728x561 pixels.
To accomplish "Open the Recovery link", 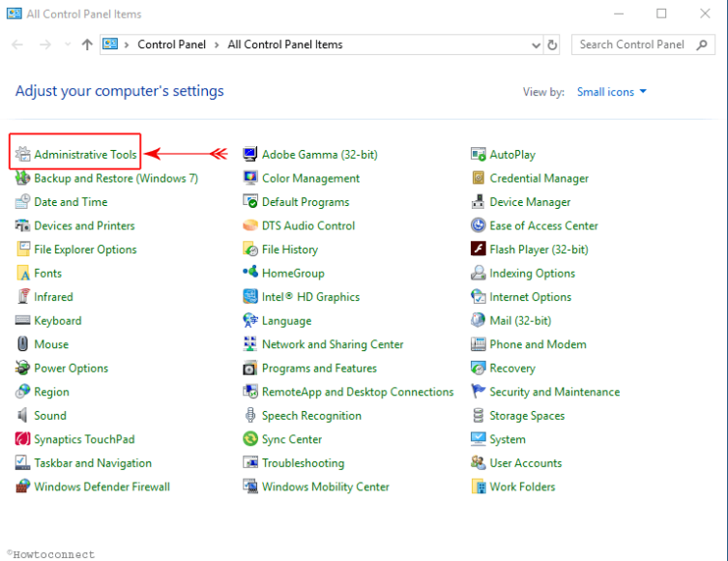I will [512, 368].
